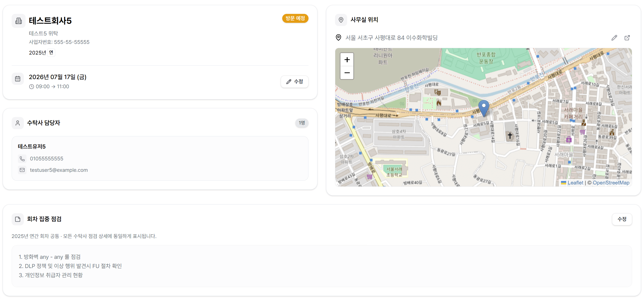Click the blue location marker on map
The width and height of the screenshot is (644, 299).
(483, 108)
